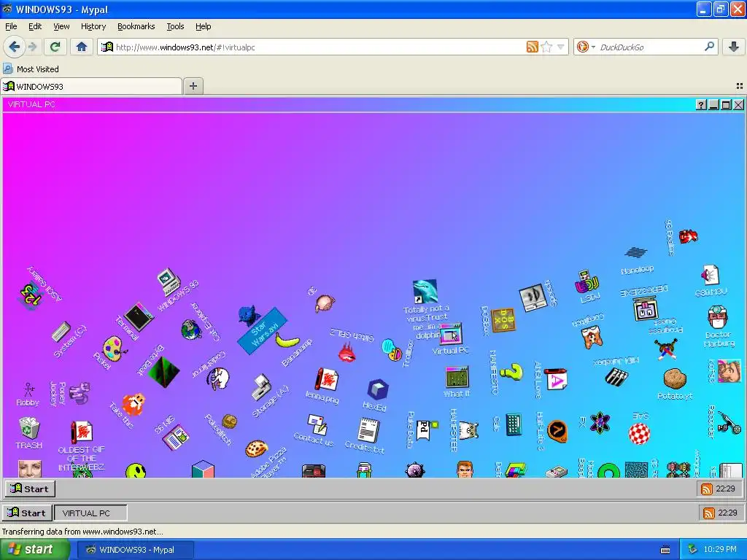Viewport: 747px width, 560px height.
Task: Open the dolphin Totally not a virus icon
Action: point(425,291)
